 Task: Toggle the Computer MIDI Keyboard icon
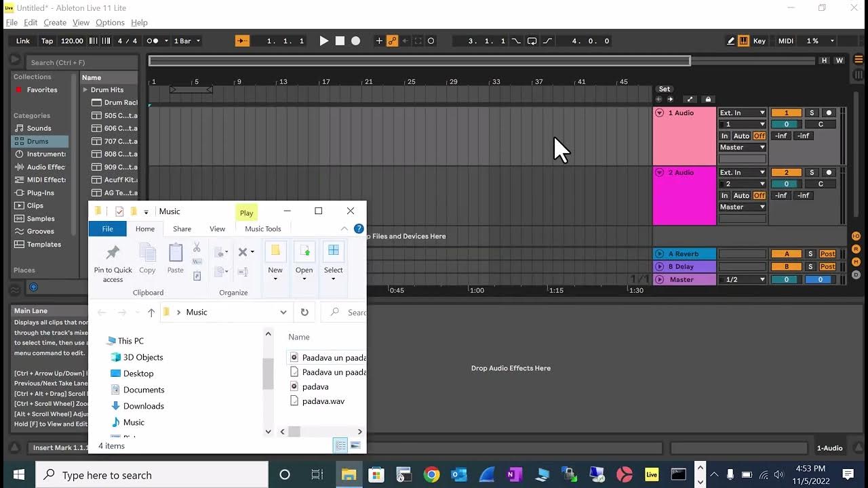743,41
